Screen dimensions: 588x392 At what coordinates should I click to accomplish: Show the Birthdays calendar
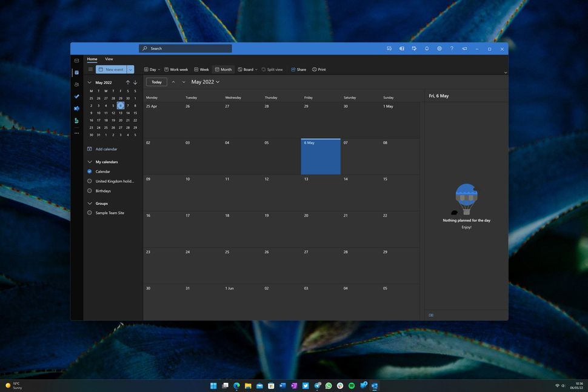click(x=89, y=190)
